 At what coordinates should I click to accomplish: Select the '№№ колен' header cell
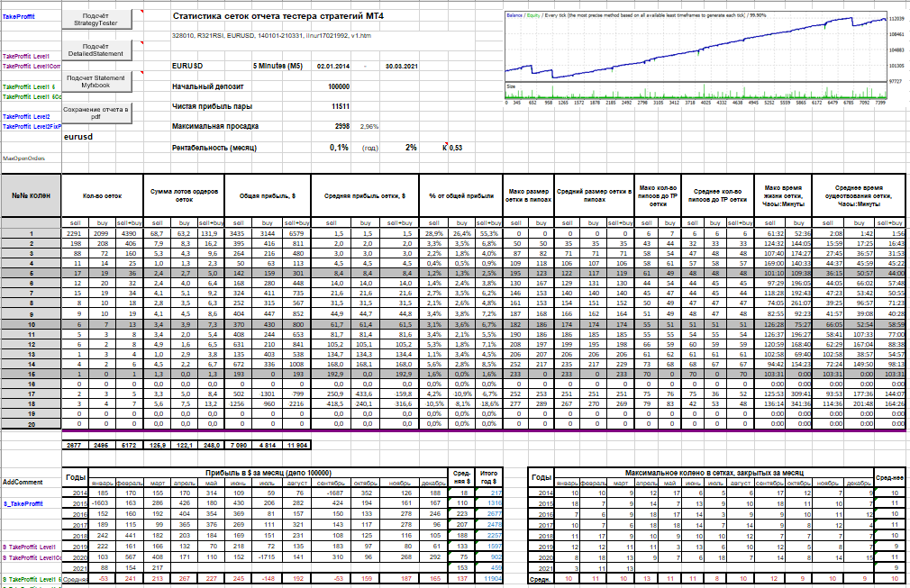[x=31, y=195]
